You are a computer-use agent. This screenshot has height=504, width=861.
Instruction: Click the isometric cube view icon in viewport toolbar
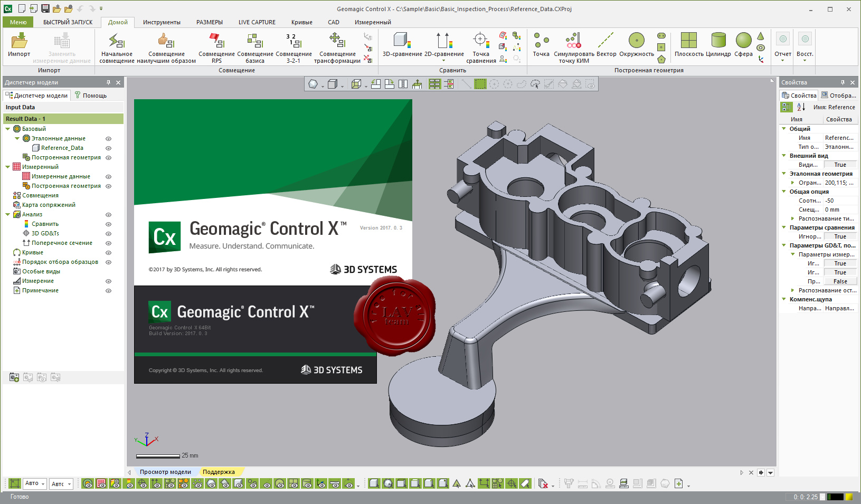click(x=356, y=84)
